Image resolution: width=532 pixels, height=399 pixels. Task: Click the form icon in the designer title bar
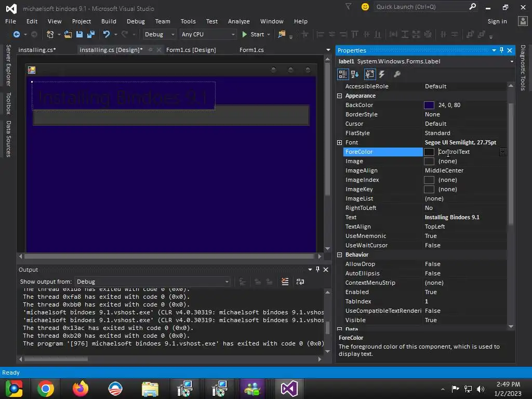(32, 70)
